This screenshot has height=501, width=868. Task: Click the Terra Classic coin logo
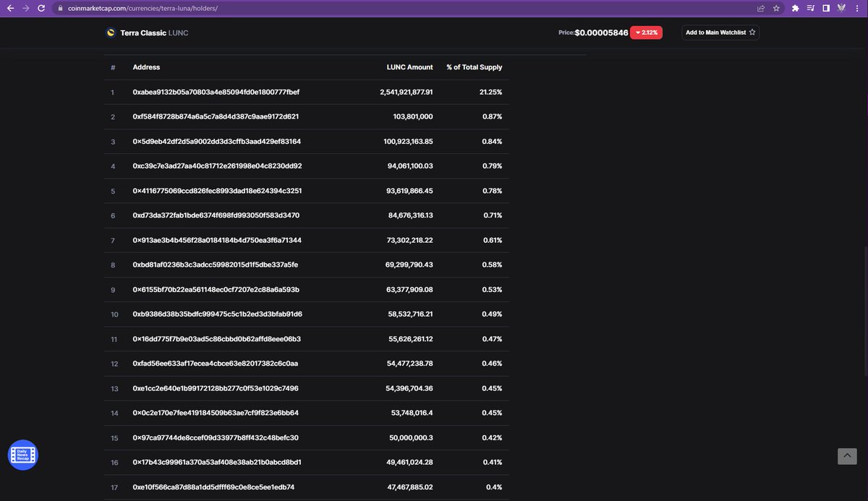click(x=111, y=33)
